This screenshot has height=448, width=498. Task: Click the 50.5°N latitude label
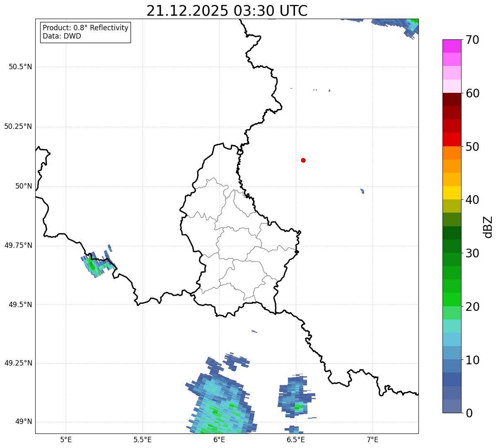tap(20, 67)
